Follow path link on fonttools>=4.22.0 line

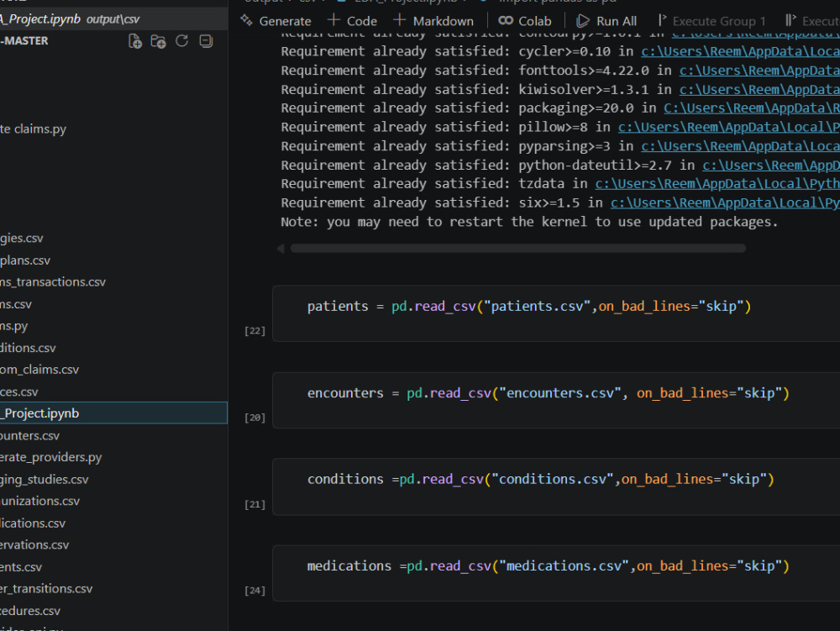point(759,71)
